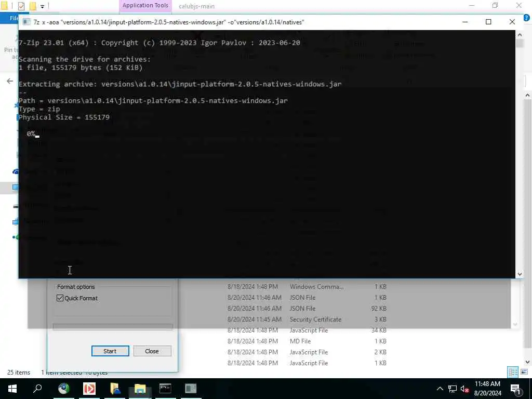Click the Explorer file list scroll-down arrow
This screenshot has height=399, width=532.
click(x=527, y=362)
